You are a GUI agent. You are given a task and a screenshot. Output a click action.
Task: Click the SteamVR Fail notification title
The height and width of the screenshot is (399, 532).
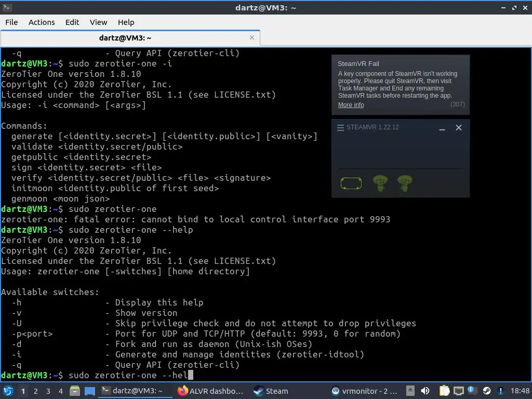(x=358, y=63)
